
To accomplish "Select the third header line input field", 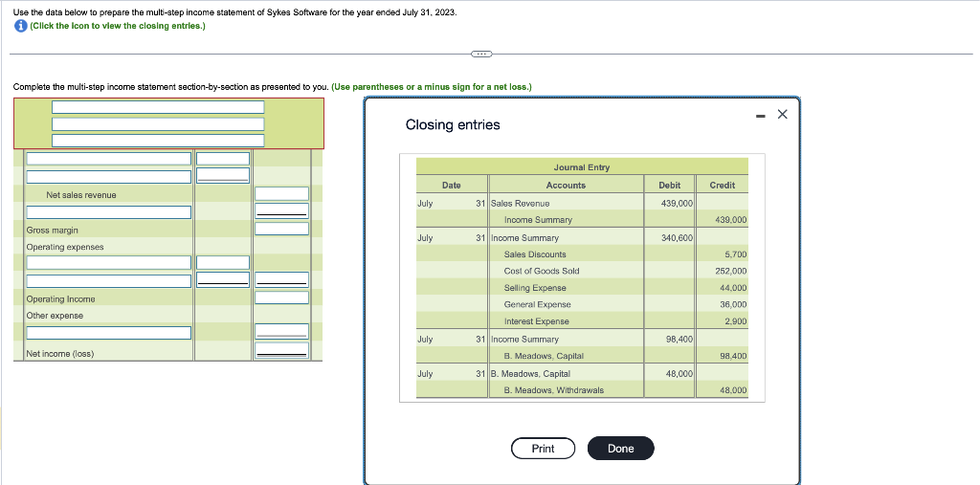I will (x=158, y=141).
